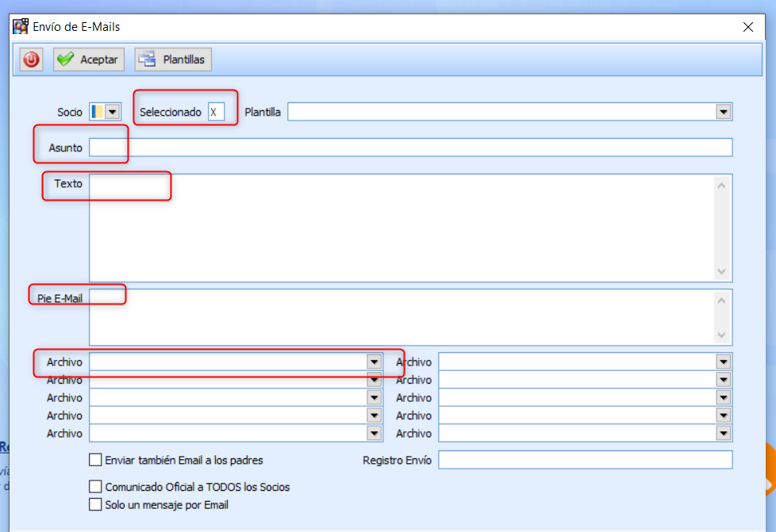Click the Registro Envío field
This screenshot has height=532, width=776.
[585, 460]
